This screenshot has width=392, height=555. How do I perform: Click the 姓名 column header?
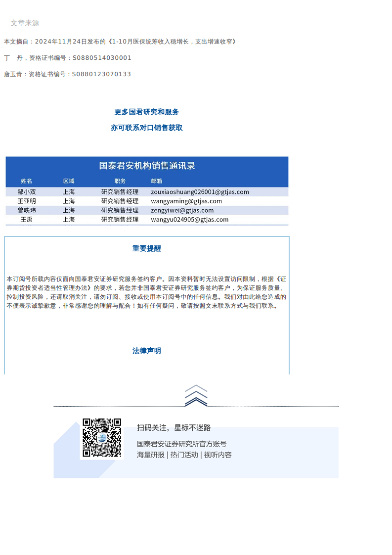pos(27,181)
